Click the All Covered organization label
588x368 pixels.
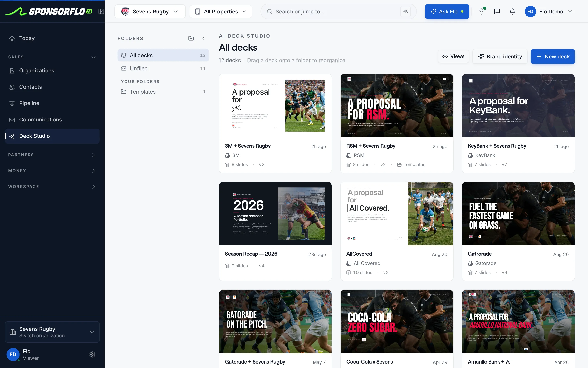(363, 263)
